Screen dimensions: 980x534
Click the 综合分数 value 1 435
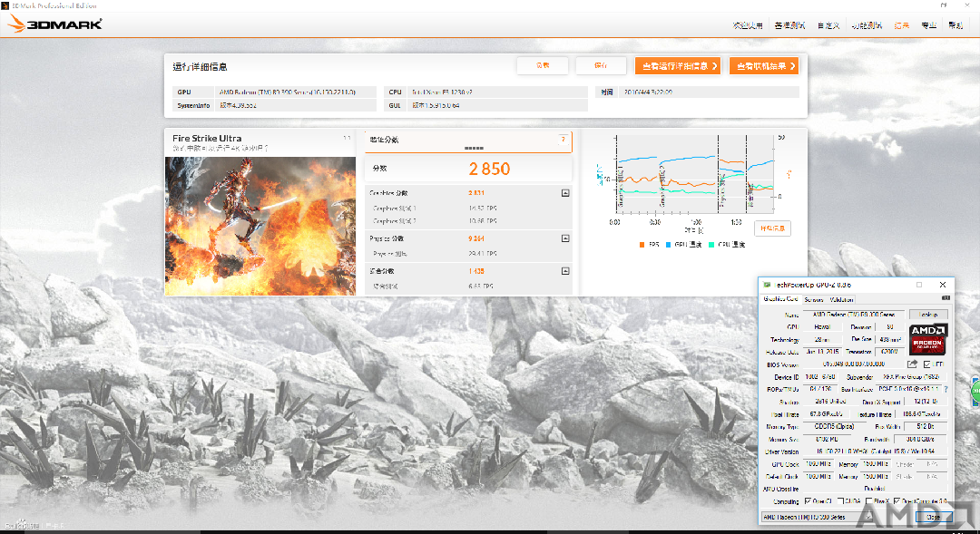click(476, 271)
